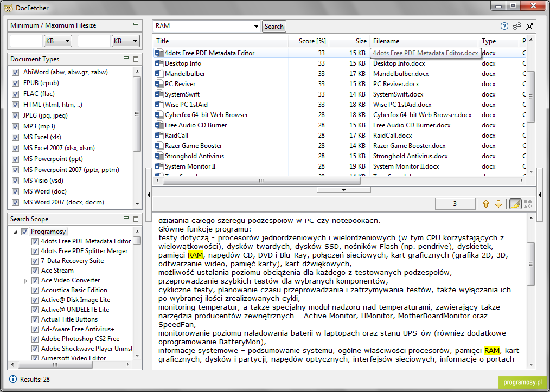The width and height of the screenshot is (550, 392).
Task: Uncheck MP3 document type
Action: [15, 126]
